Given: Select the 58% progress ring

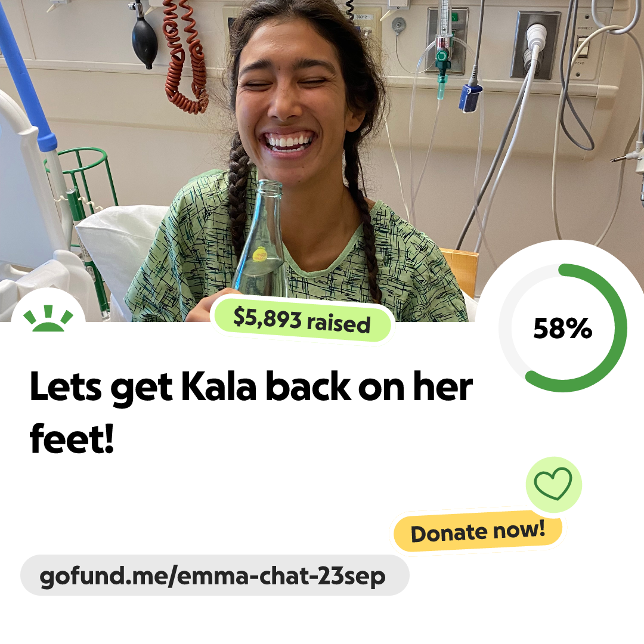Looking at the screenshot, I should [563, 328].
